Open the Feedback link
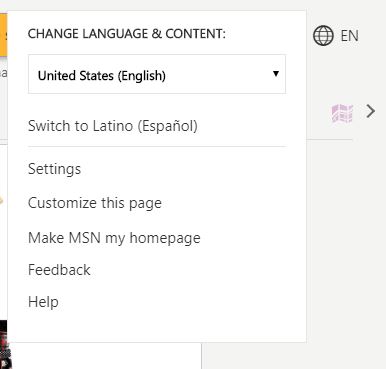386x369 pixels. click(59, 270)
